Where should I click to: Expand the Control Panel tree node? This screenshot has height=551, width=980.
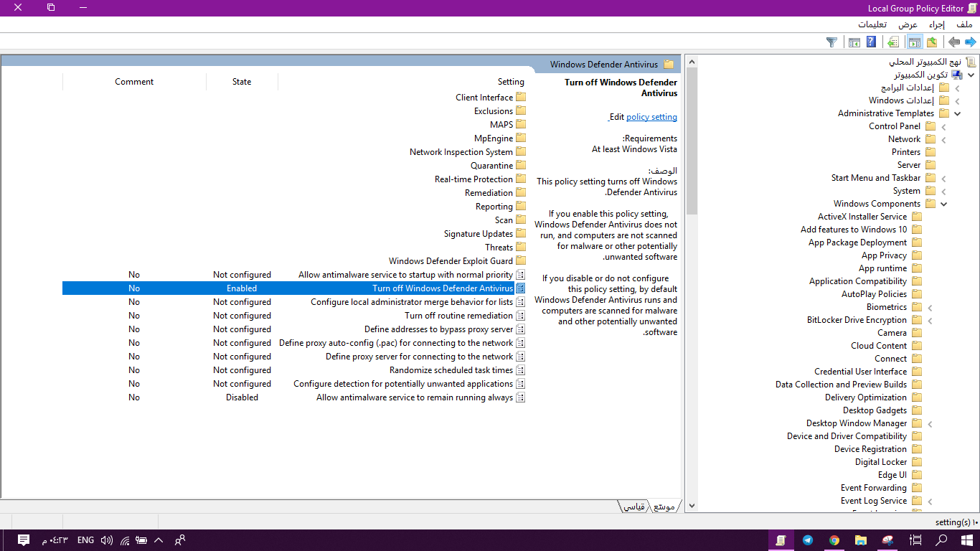pos(943,126)
